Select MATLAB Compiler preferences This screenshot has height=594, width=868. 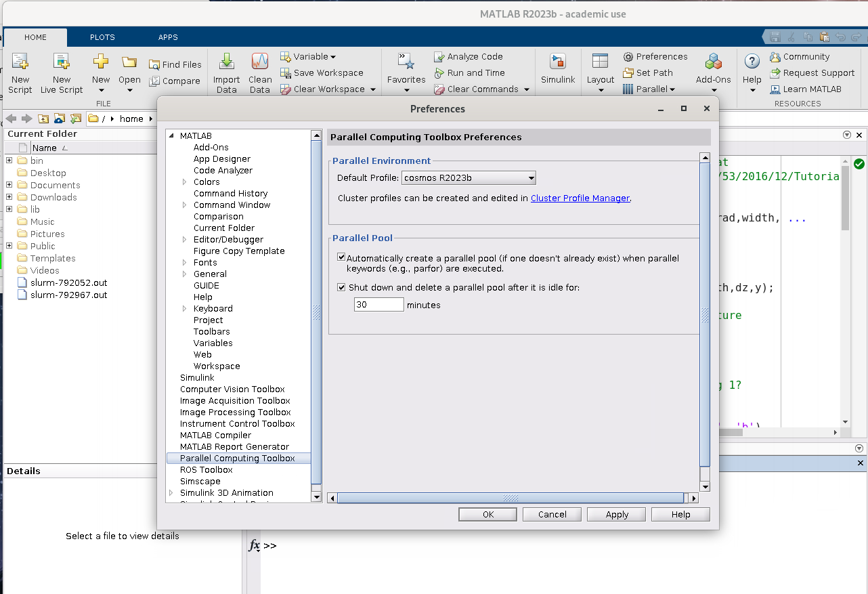point(215,435)
